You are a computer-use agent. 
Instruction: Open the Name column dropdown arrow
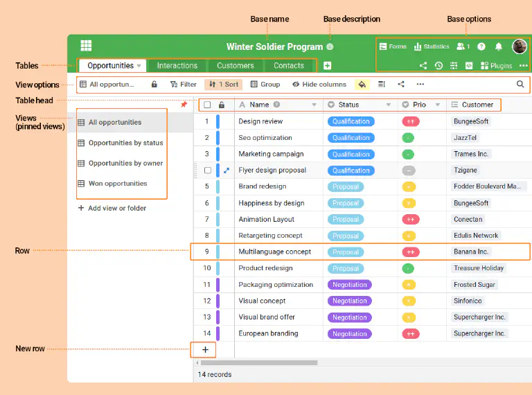[314, 105]
